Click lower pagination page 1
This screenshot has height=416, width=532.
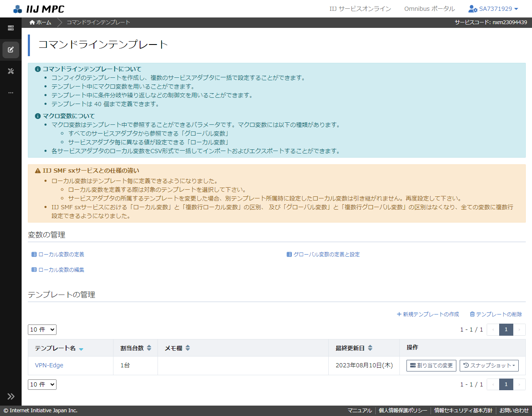506,384
